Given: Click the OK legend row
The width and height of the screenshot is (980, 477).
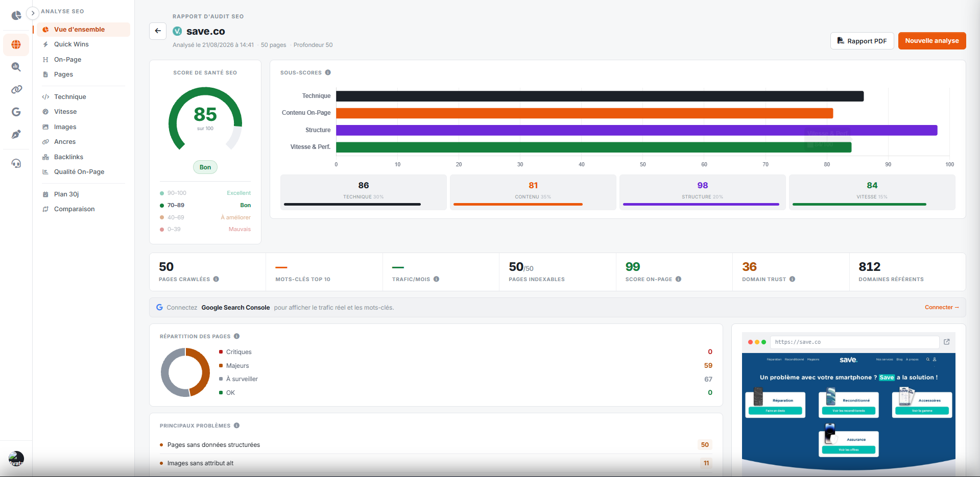Looking at the screenshot, I should click(466, 393).
